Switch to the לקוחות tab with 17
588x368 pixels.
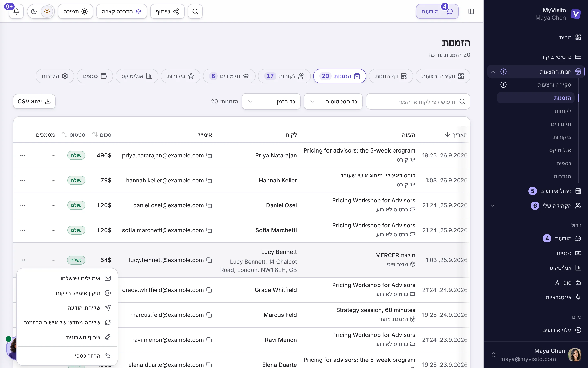tap(284, 76)
